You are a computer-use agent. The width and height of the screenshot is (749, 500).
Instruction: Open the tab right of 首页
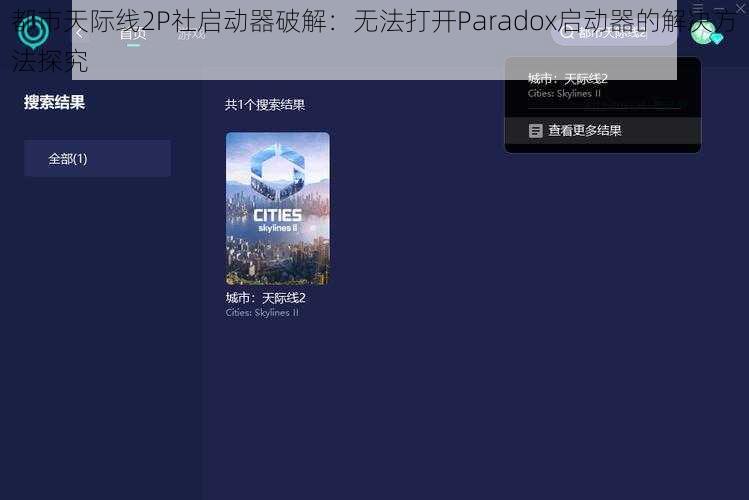[x=191, y=35]
